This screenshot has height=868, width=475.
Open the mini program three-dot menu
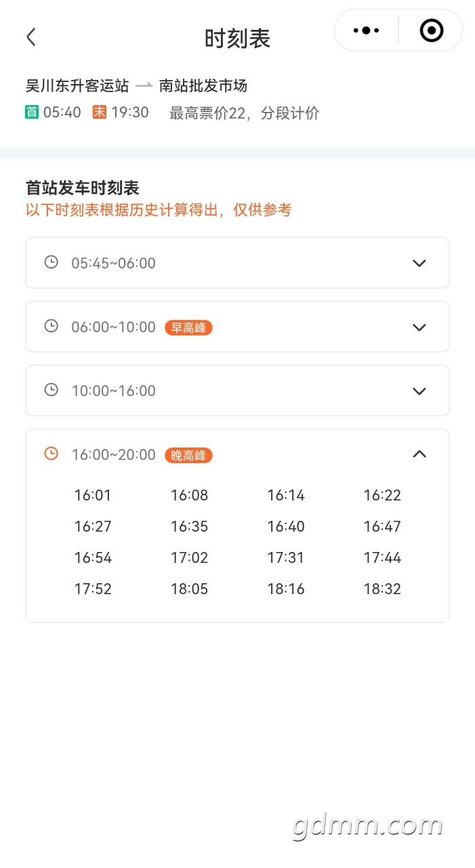coord(367,31)
